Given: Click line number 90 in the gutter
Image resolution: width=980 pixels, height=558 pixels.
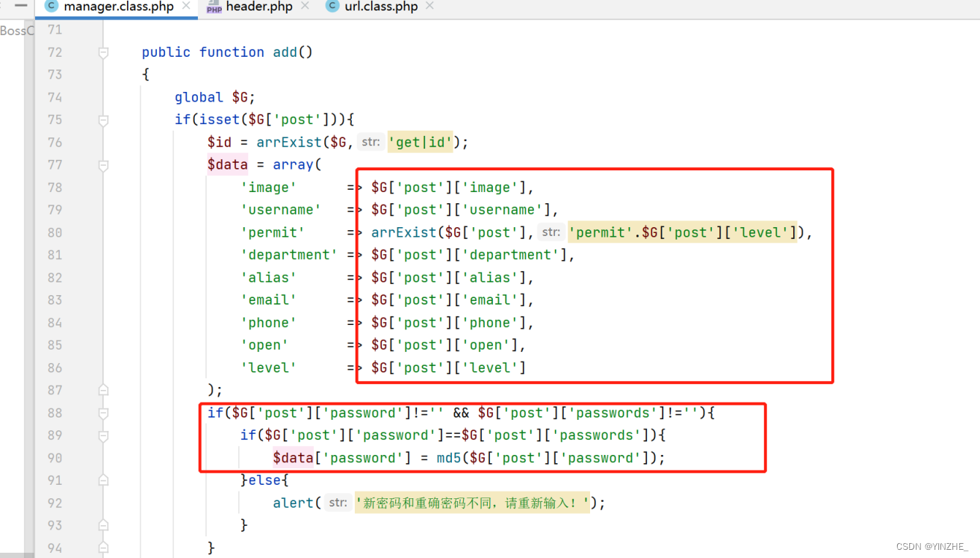Looking at the screenshot, I should tap(55, 458).
